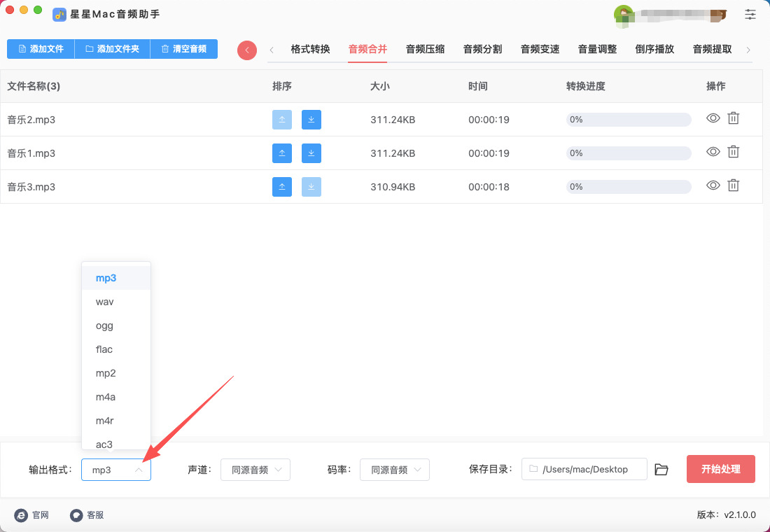Collapse the 输出格式 mp3 dropdown
Screen dimensions: 770x532
coord(116,470)
